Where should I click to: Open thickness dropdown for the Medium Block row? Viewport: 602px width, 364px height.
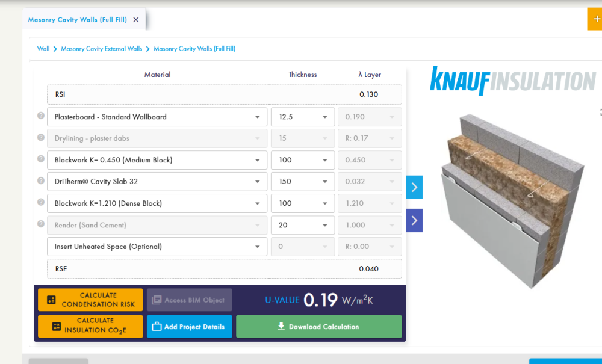(x=303, y=160)
